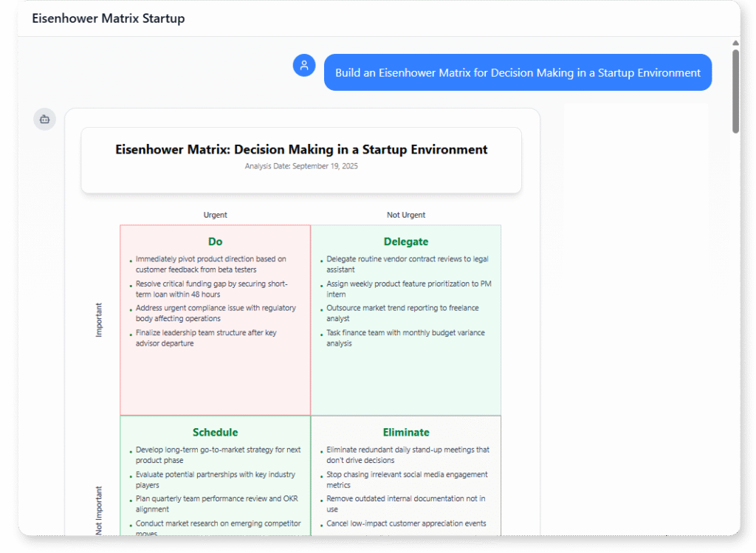Click the Eisenhower Matrix Startup title bar

(x=107, y=18)
